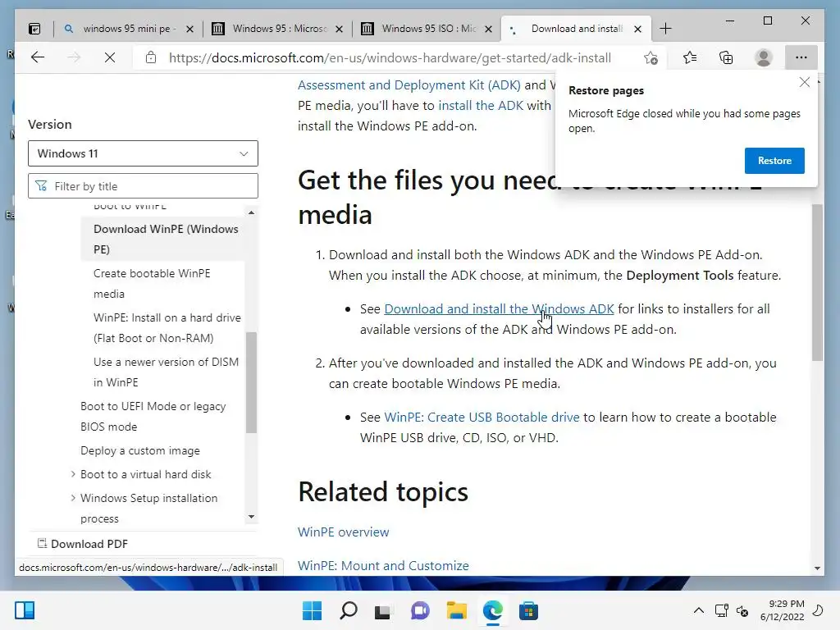Screen dimensions: 840x630
Task: Close the Windows 95 ISO tab
Action: 488,29
